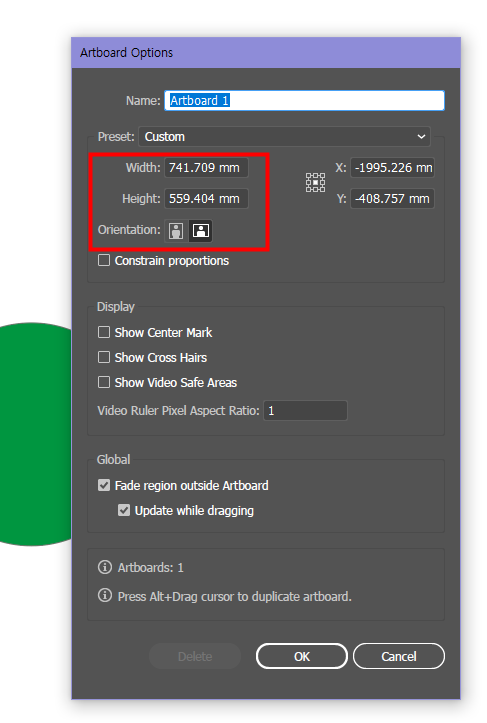Uncheck Update while dragging

click(124, 510)
